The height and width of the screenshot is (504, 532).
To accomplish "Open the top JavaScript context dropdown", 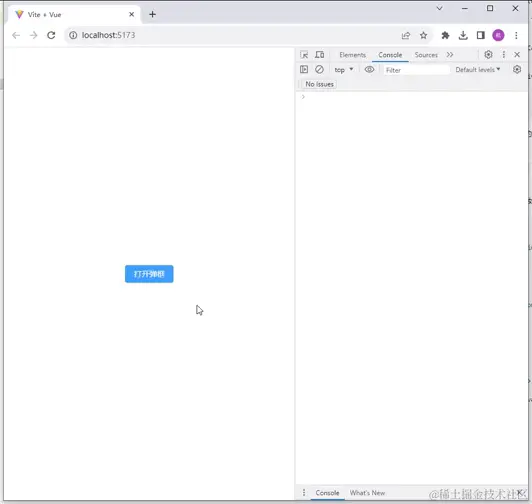I will pyautogui.click(x=343, y=70).
